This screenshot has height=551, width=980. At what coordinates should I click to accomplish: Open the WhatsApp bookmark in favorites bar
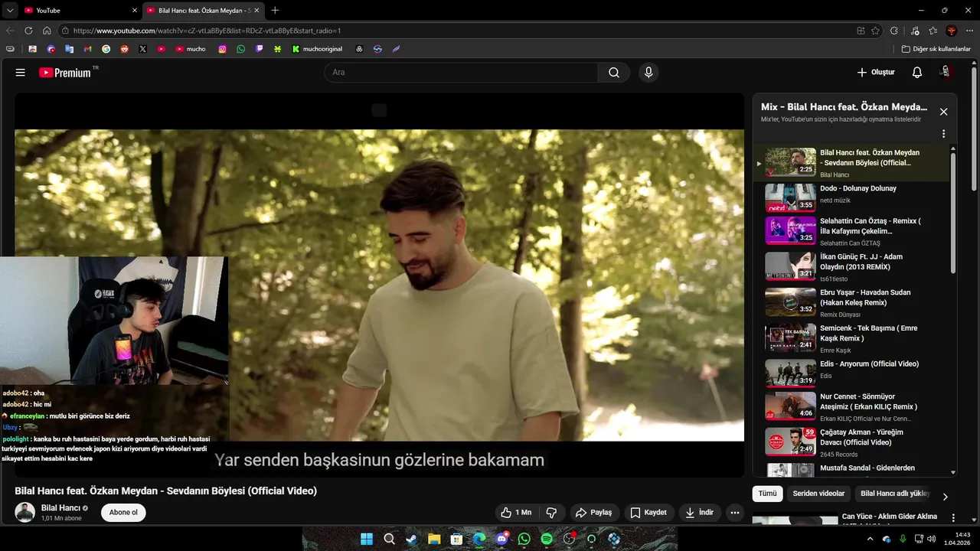coord(241,49)
